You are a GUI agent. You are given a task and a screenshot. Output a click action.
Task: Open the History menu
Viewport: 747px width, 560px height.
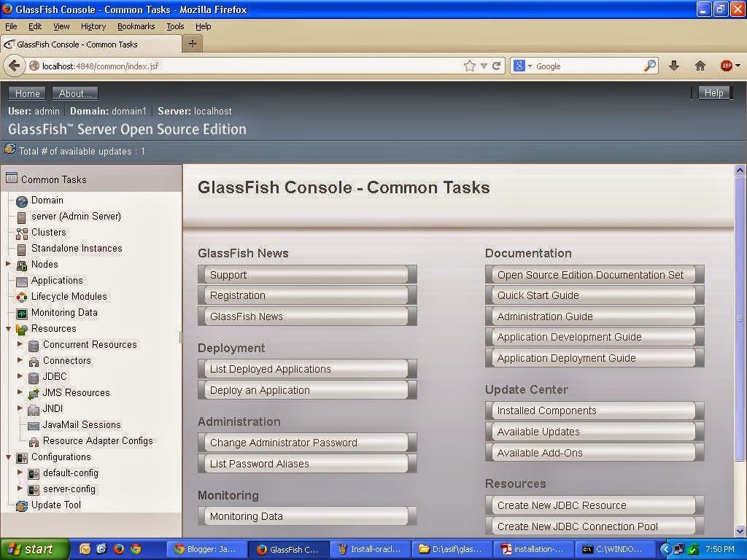(x=93, y=26)
